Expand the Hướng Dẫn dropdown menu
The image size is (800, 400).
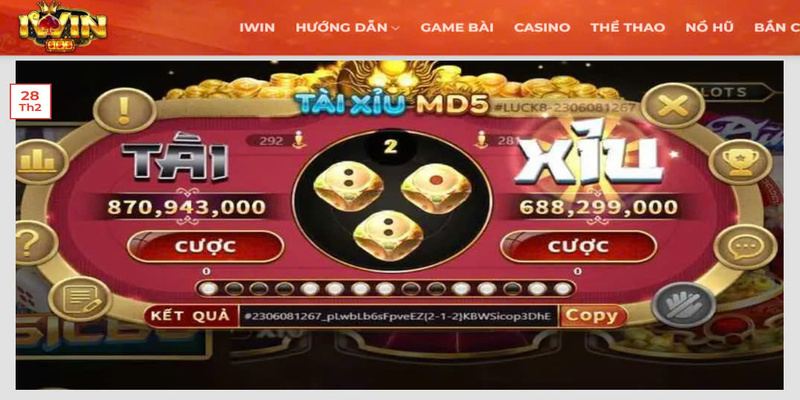click(x=347, y=28)
